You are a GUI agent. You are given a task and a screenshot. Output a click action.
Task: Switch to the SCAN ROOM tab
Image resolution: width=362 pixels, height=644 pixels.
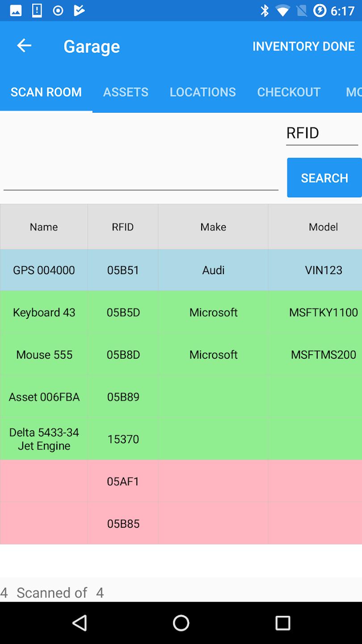[x=46, y=92]
